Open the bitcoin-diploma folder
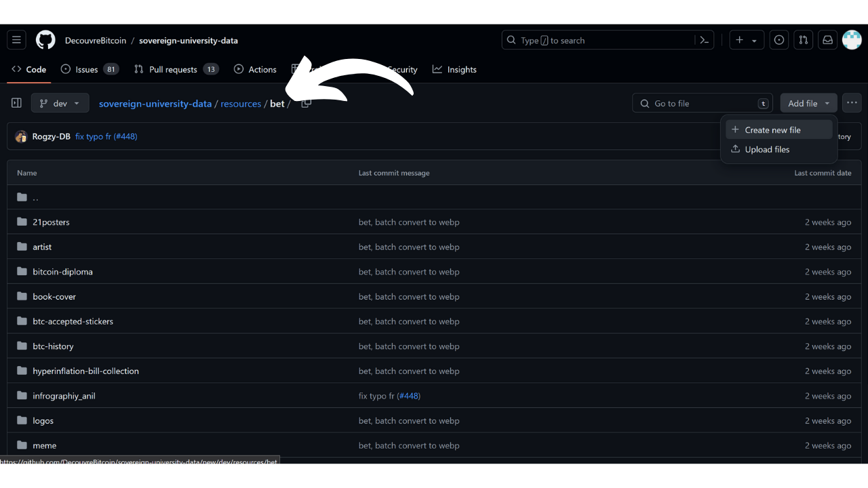This screenshot has width=868, height=488. click(x=62, y=272)
